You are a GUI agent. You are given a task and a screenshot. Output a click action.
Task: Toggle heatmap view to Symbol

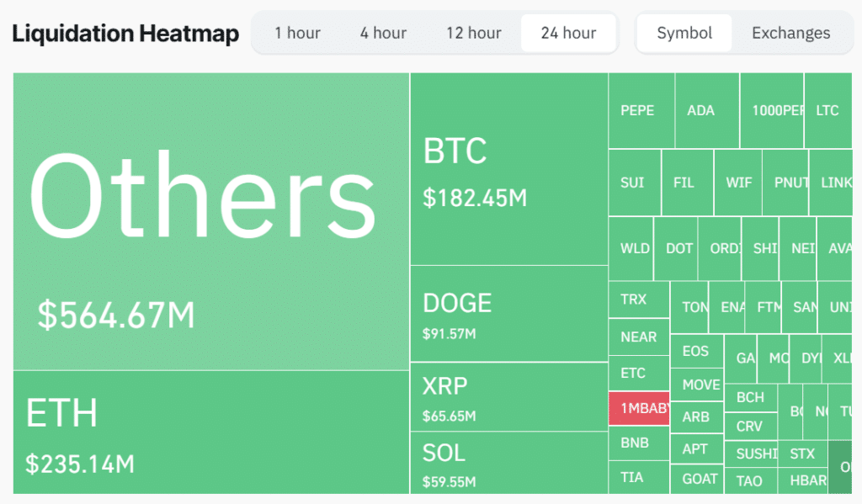tap(684, 33)
